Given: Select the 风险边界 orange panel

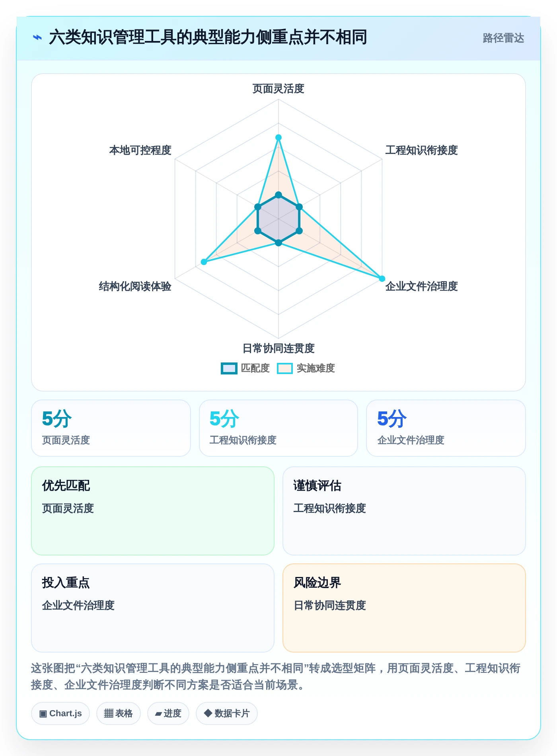Looking at the screenshot, I should click(404, 608).
